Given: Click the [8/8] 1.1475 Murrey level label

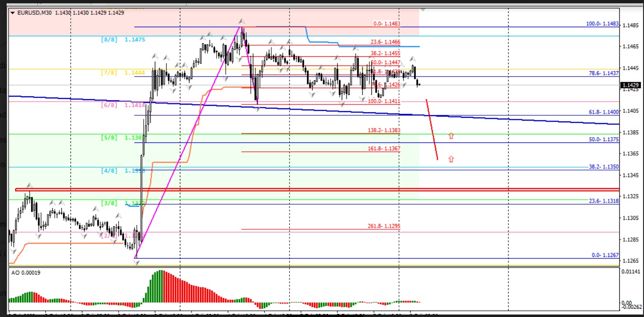Looking at the screenshot, I should pyautogui.click(x=123, y=40).
